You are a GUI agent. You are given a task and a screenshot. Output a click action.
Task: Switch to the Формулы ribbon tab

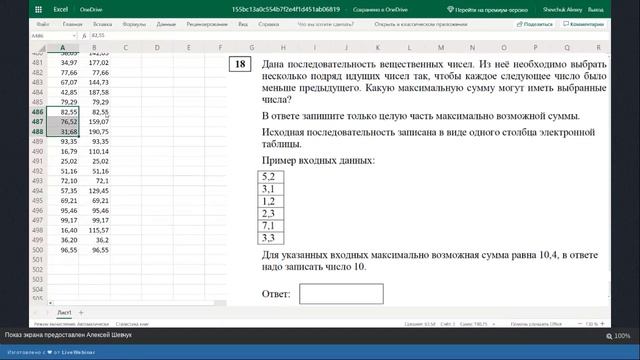(134, 24)
